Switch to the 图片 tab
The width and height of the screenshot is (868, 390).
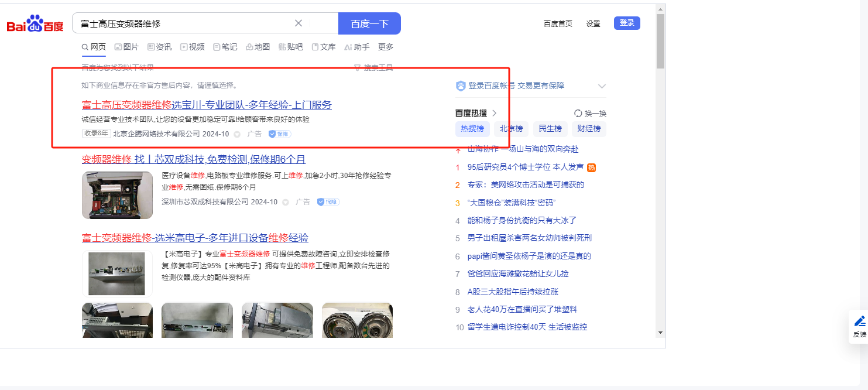[126, 47]
